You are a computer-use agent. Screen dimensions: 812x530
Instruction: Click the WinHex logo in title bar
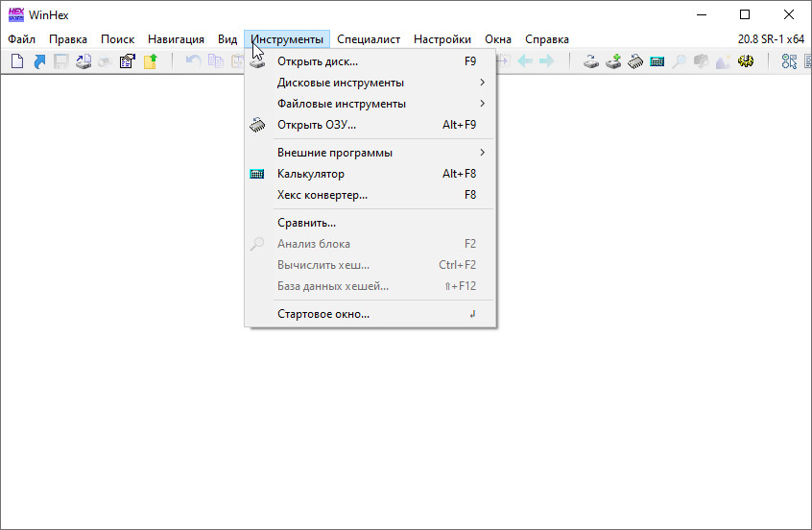pos(16,14)
